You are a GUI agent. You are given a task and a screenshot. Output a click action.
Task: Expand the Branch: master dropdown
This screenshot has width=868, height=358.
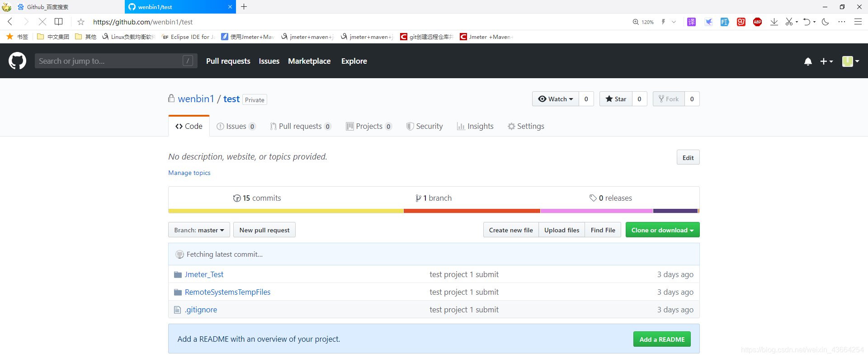point(199,230)
